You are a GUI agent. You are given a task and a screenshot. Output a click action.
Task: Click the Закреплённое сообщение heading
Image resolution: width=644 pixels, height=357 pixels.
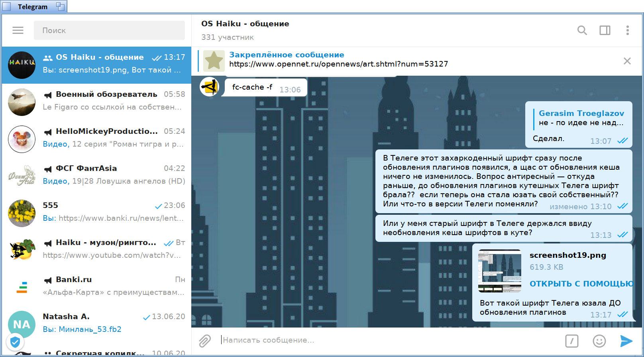click(x=287, y=55)
